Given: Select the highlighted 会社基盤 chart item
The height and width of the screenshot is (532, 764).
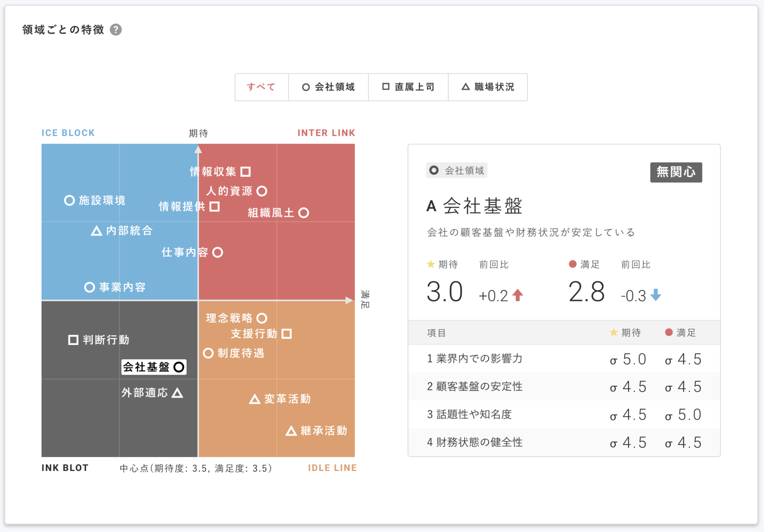Looking at the screenshot, I should tap(154, 367).
